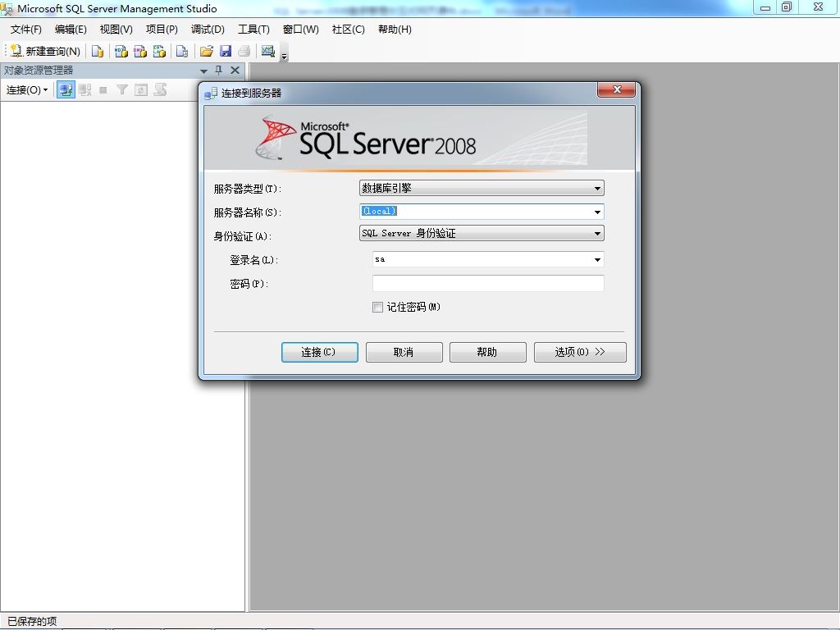Click the print icon in toolbar
The height and width of the screenshot is (630, 840).
coord(244,51)
